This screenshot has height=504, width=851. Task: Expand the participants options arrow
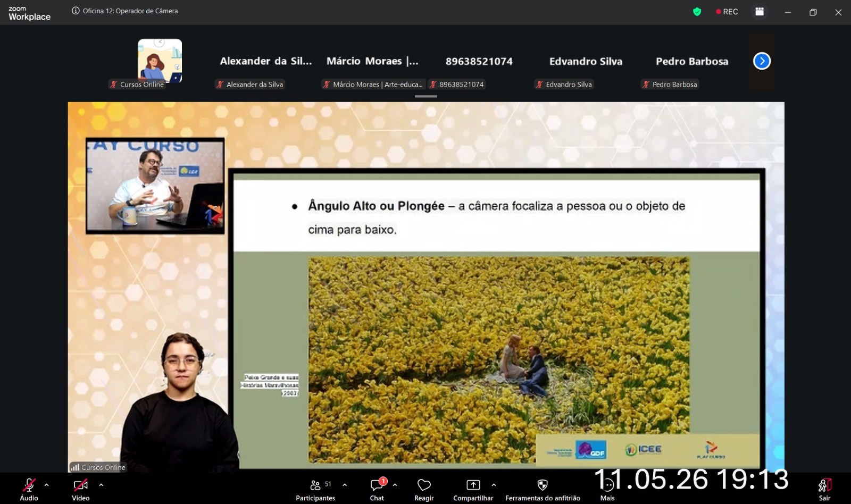point(345,485)
